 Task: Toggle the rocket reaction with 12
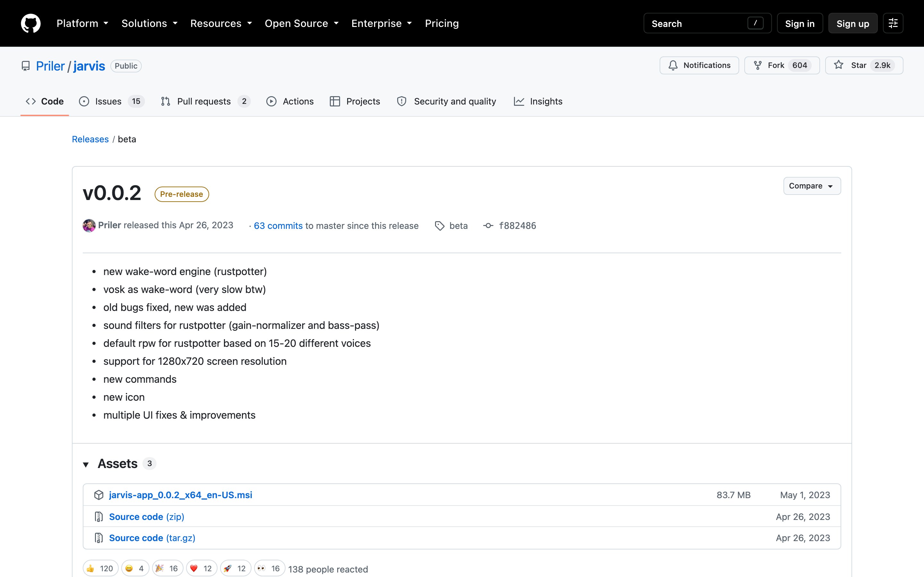(235, 569)
